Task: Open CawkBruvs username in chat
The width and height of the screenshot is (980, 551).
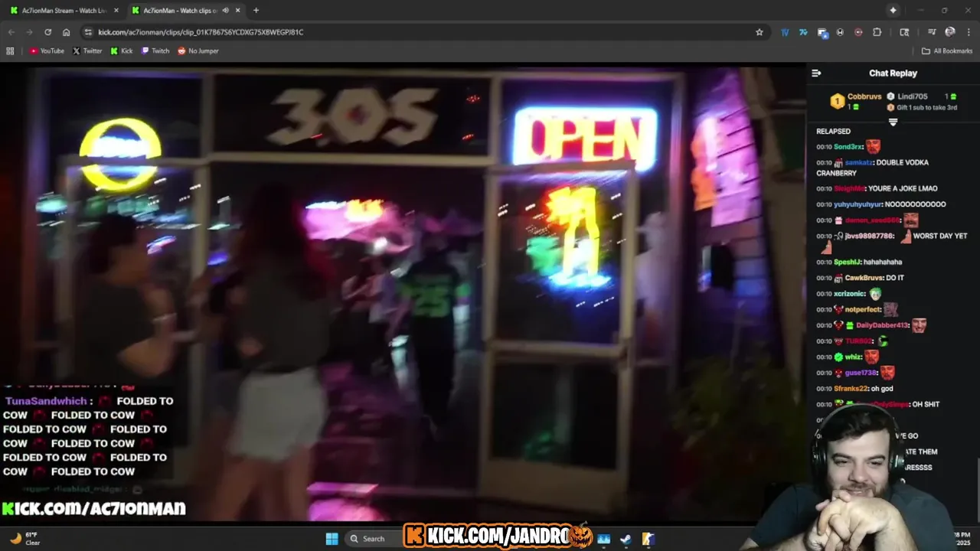Action: (864, 278)
